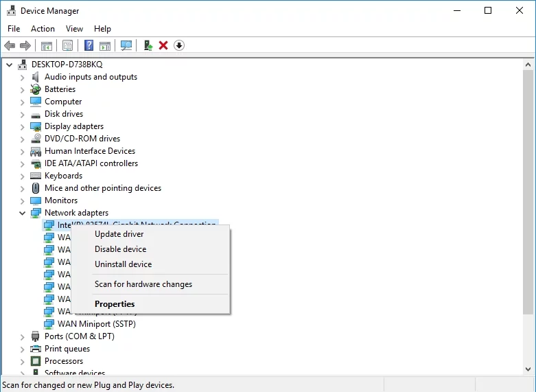The image size is (536, 392).
Task: Open the View menu
Action: coord(74,29)
